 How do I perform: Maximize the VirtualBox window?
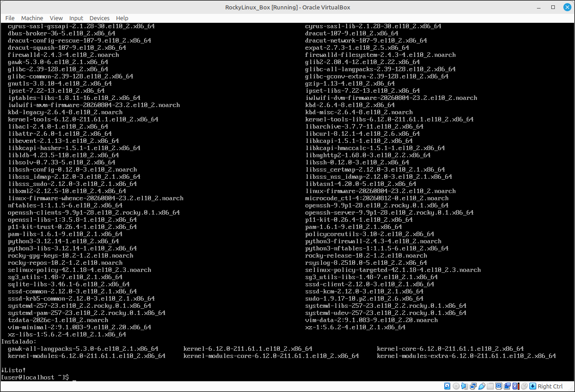pos(553,7)
